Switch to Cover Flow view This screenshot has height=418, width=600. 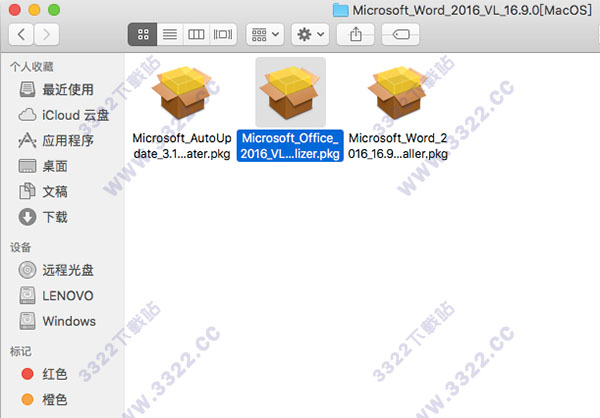coord(223,34)
